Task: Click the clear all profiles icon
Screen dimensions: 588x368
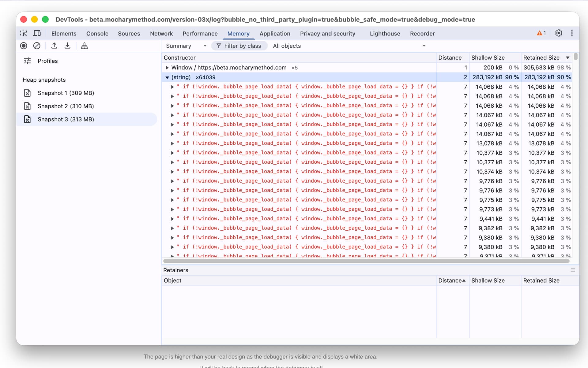Action: tap(37, 46)
